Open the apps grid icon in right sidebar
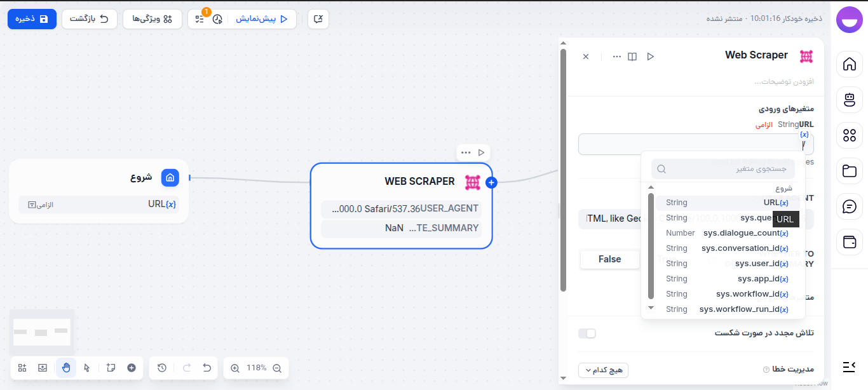The image size is (868, 390). point(850,135)
